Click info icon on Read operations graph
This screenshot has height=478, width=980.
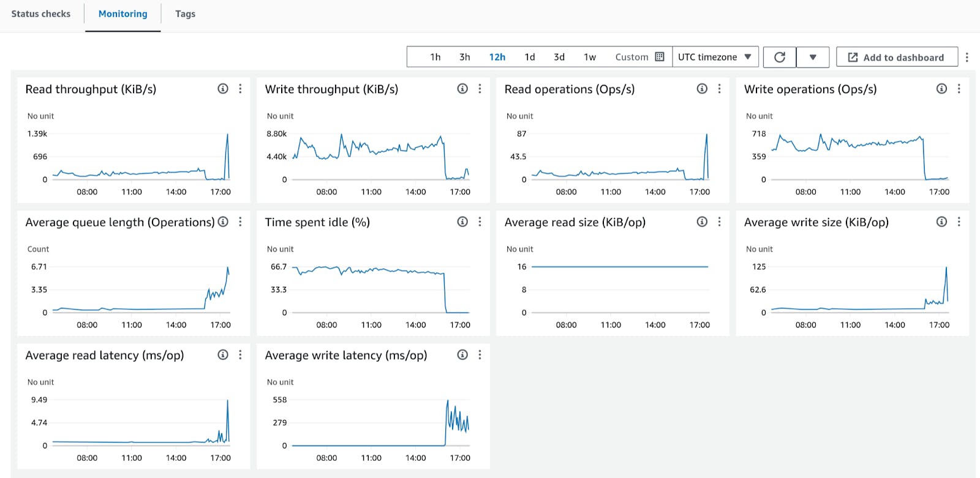(x=702, y=89)
